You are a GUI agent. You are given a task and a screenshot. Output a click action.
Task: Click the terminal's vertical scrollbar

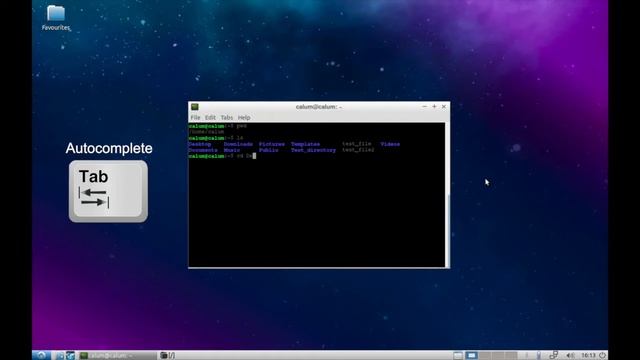pos(448,195)
